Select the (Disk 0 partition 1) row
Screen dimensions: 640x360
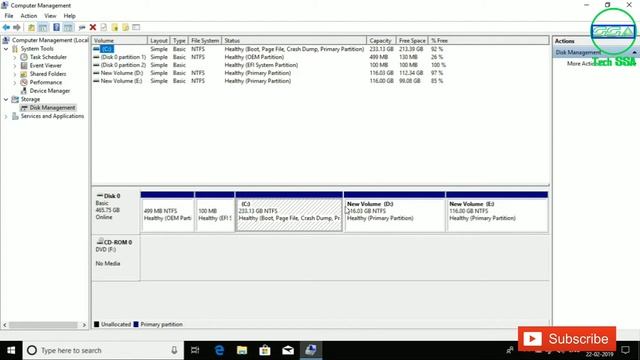[x=269, y=57]
